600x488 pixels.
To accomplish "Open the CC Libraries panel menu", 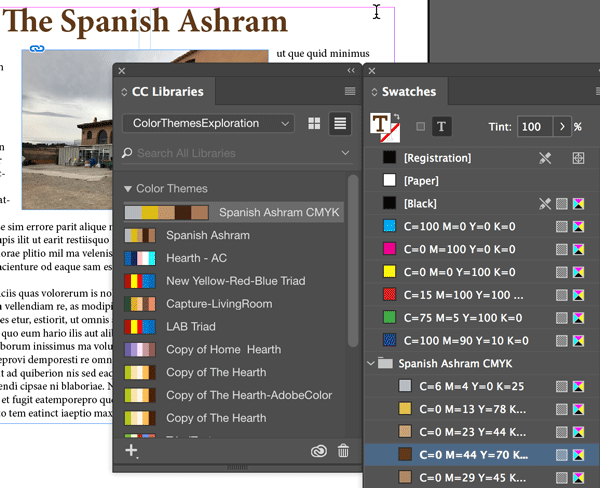I will pos(350,91).
